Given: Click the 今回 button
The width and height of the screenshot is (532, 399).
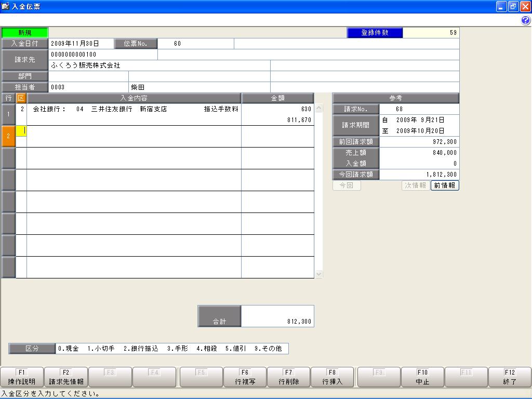Looking at the screenshot, I should [347, 185].
